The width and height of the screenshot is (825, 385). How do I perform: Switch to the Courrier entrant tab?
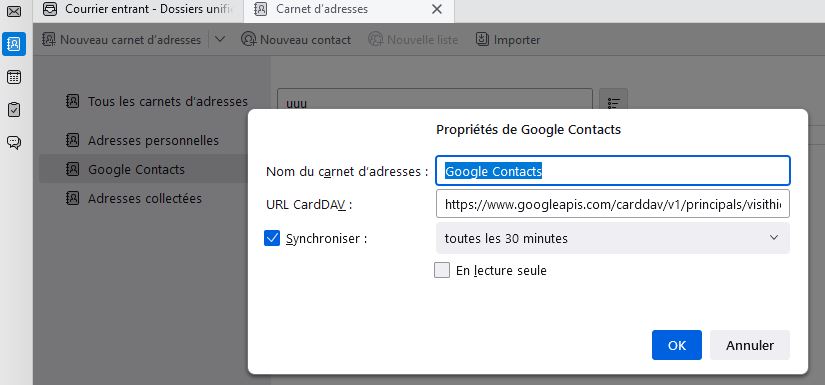pos(138,9)
